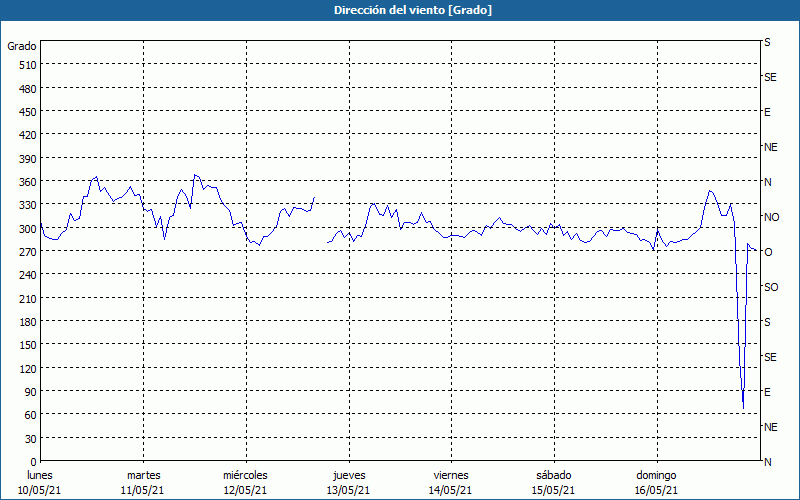Click the 510 value on the degree axis
Viewport: 800px width, 500px height.
point(28,65)
